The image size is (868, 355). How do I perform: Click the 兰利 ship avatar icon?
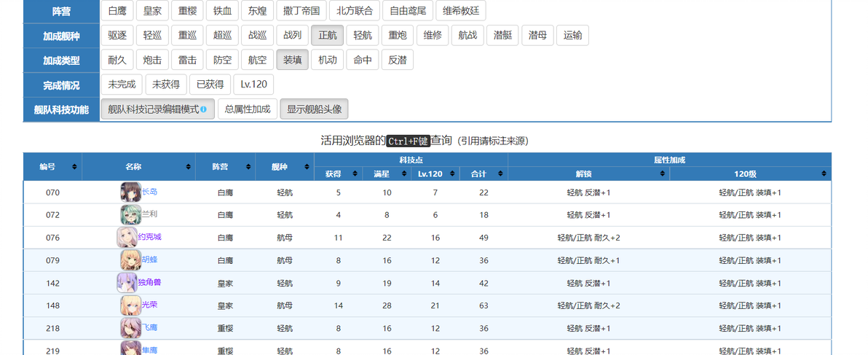(130, 214)
